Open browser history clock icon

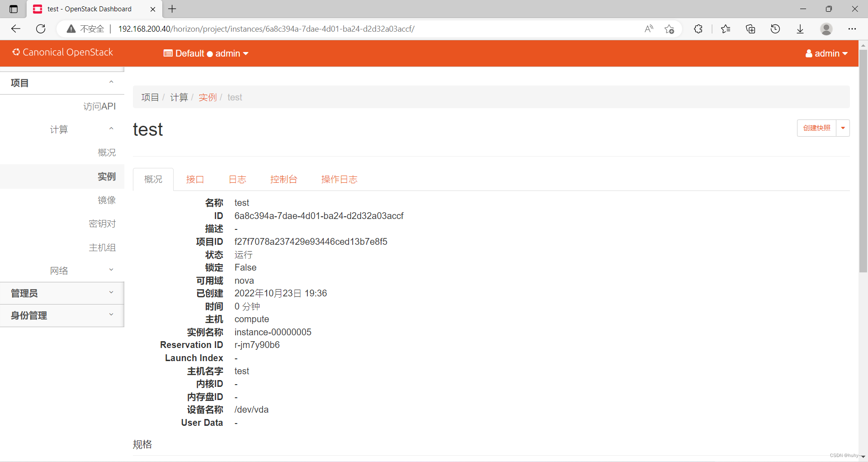click(775, 29)
